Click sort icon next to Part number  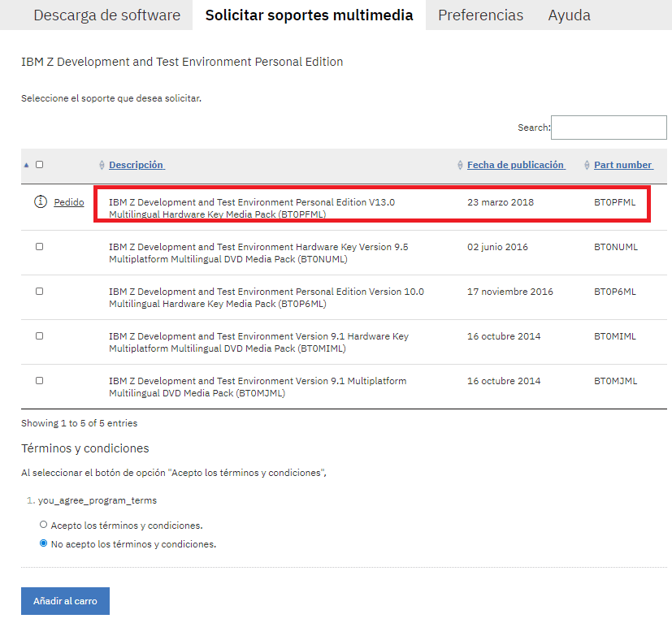pyautogui.click(x=587, y=165)
